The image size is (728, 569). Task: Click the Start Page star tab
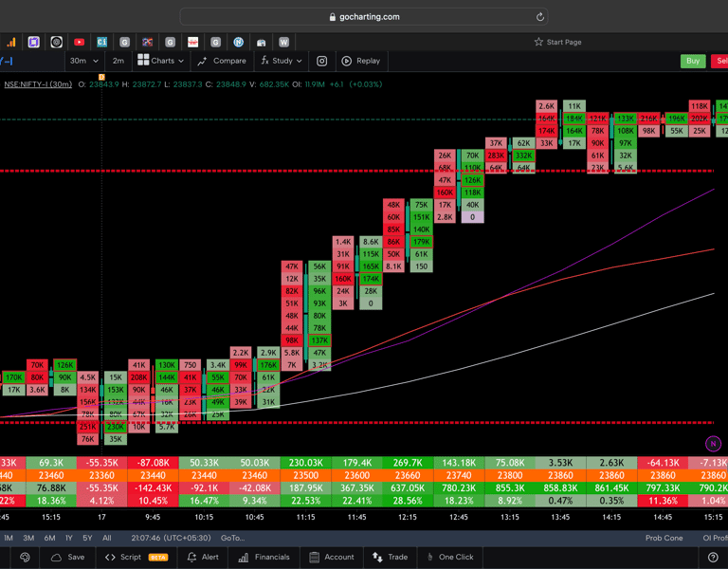(x=557, y=43)
